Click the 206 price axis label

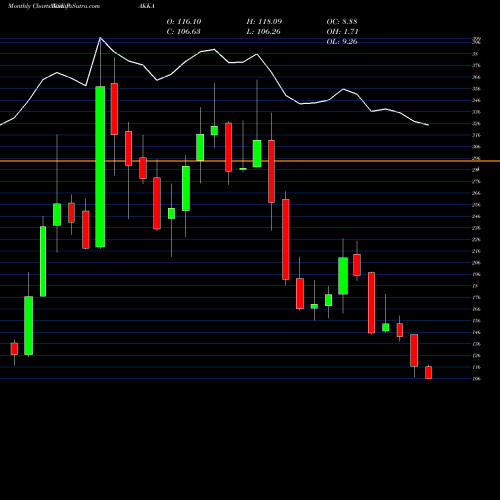476,263
